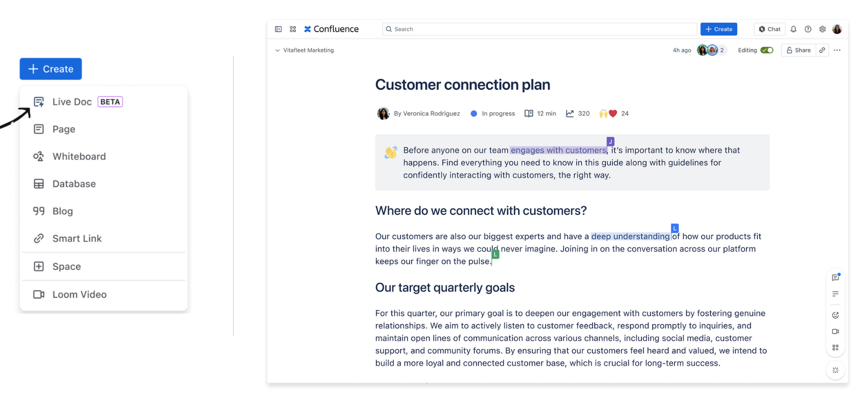The width and height of the screenshot is (868, 403).
Task: Select Live Doc from the create menu
Action: pos(72,102)
